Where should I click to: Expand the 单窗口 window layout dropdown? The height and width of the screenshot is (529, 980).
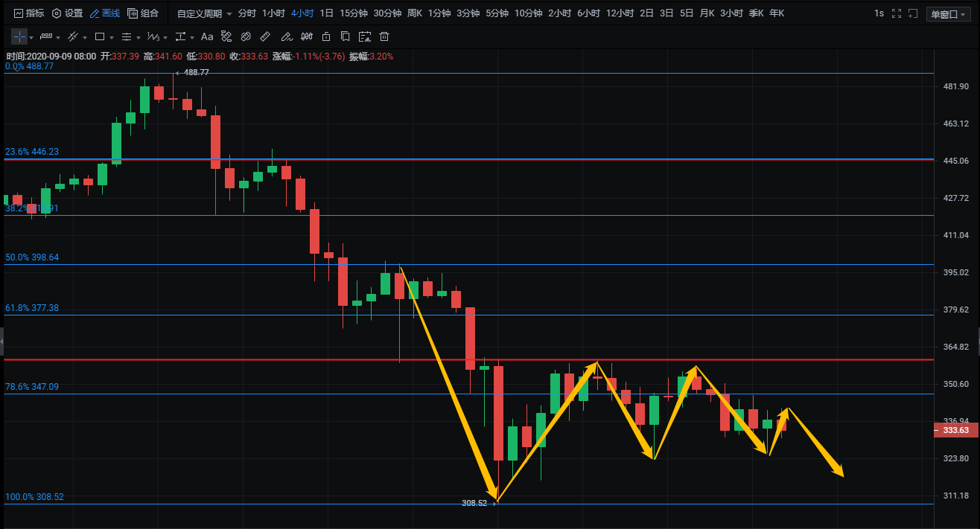click(x=948, y=13)
